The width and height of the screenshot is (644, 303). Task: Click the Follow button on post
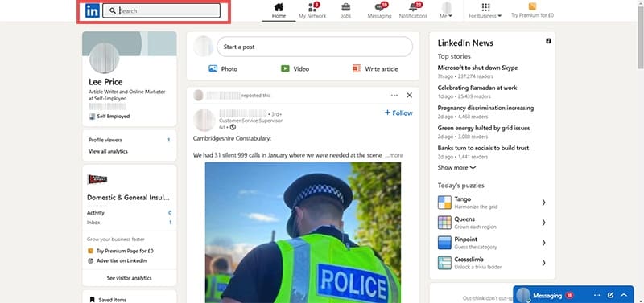(x=398, y=113)
